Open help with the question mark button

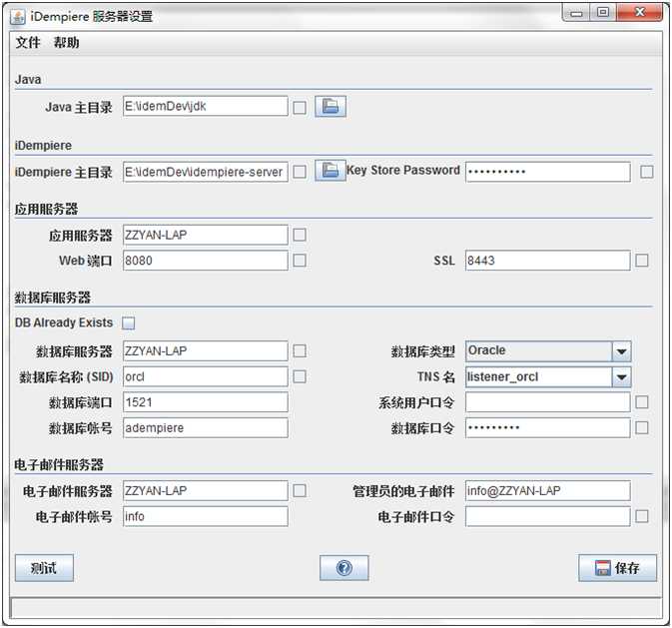344,568
